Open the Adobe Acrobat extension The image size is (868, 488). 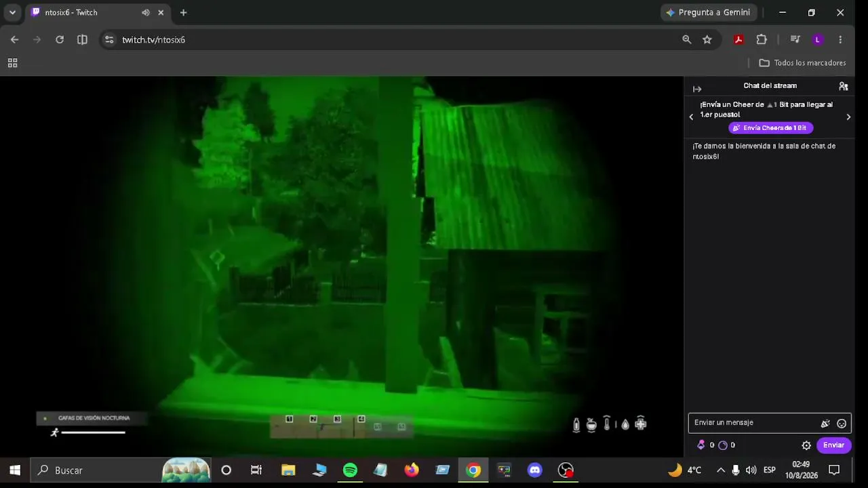738,39
